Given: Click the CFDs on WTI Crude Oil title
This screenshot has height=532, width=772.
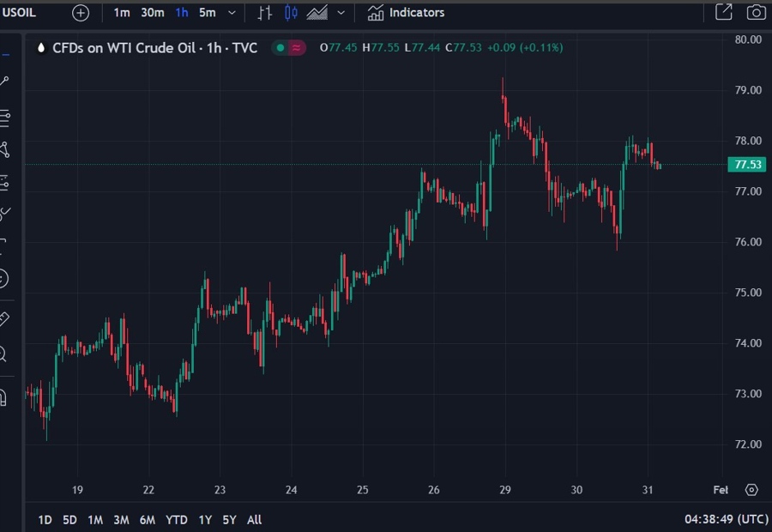Looking at the screenshot, I should (155, 48).
